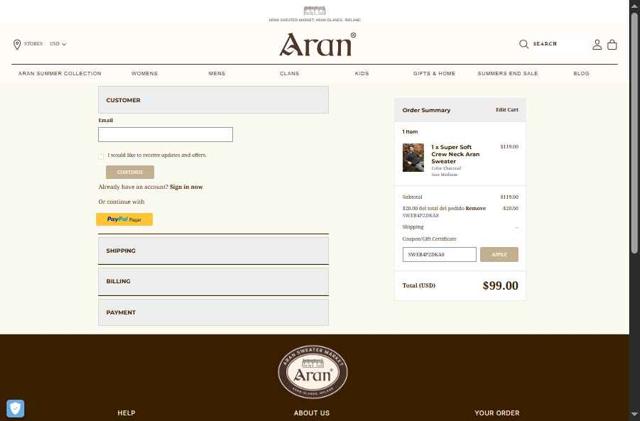Click the Subtotal $119.00 row
The width and height of the screenshot is (640, 421).
[460, 197]
